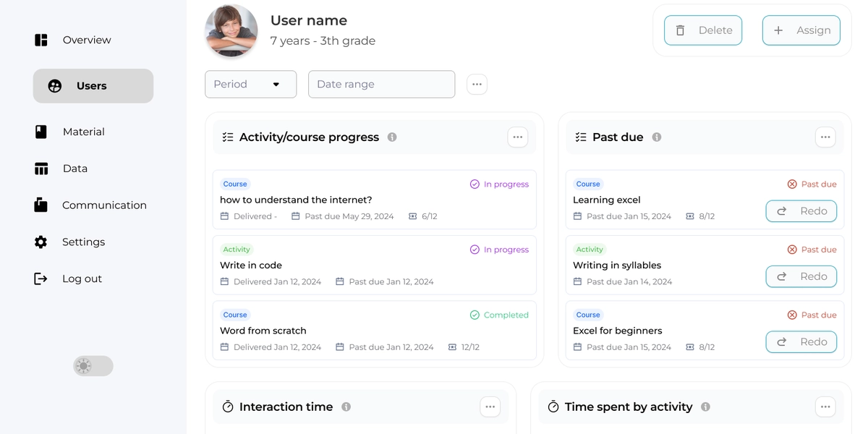Click the Assign button
This screenshot has width=868, height=434.
[x=801, y=30]
